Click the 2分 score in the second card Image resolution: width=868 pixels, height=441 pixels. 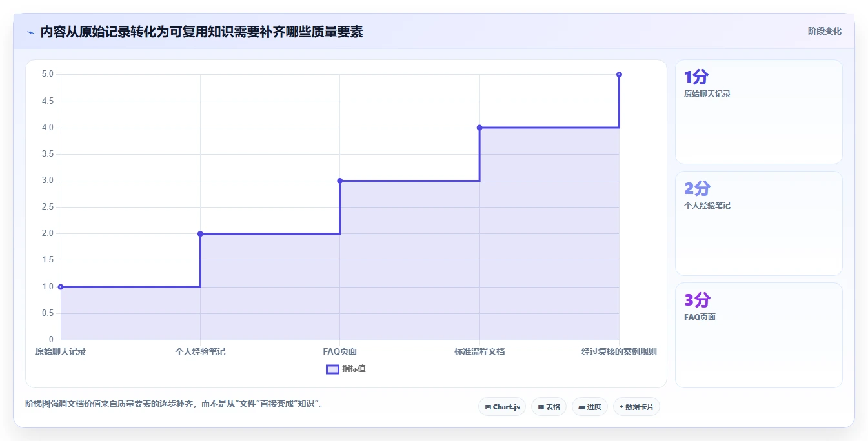pos(697,189)
